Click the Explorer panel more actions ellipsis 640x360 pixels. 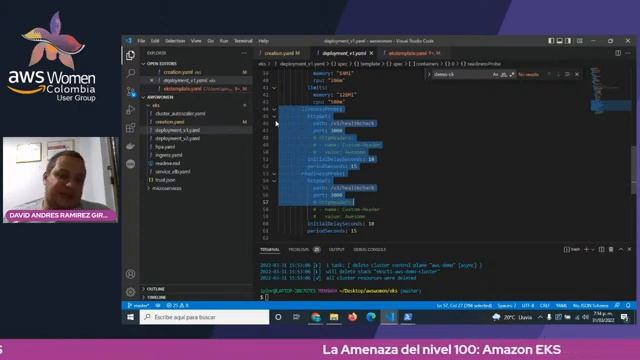[x=244, y=53]
